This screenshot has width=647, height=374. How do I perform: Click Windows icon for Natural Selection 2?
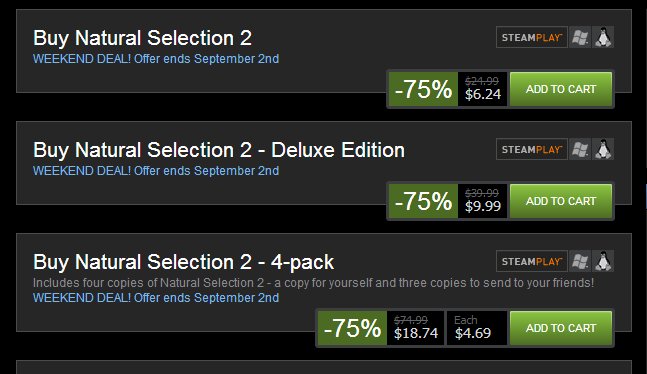click(580, 38)
